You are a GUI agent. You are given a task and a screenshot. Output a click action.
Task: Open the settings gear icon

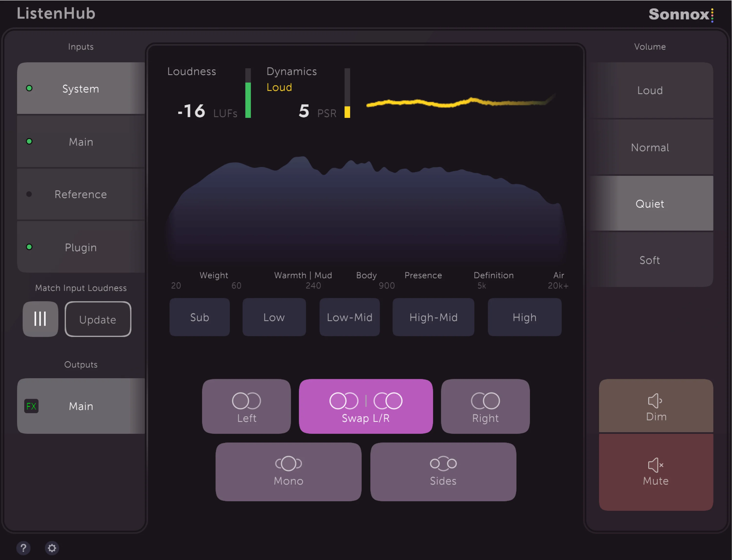tap(52, 548)
